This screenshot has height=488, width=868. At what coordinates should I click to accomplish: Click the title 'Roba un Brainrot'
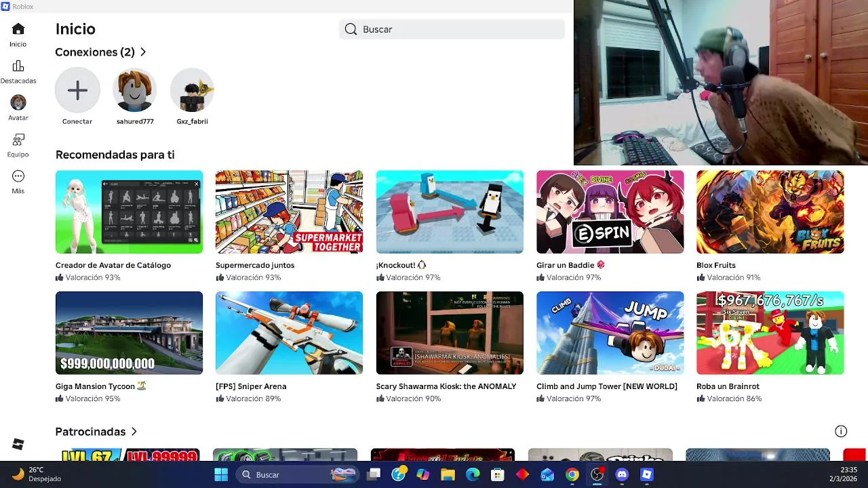click(x=728, y=386)
